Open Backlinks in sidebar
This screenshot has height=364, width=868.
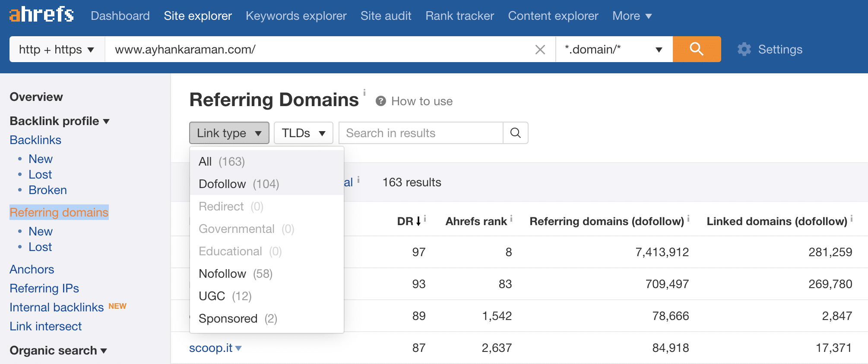click(x=35, y=140)
